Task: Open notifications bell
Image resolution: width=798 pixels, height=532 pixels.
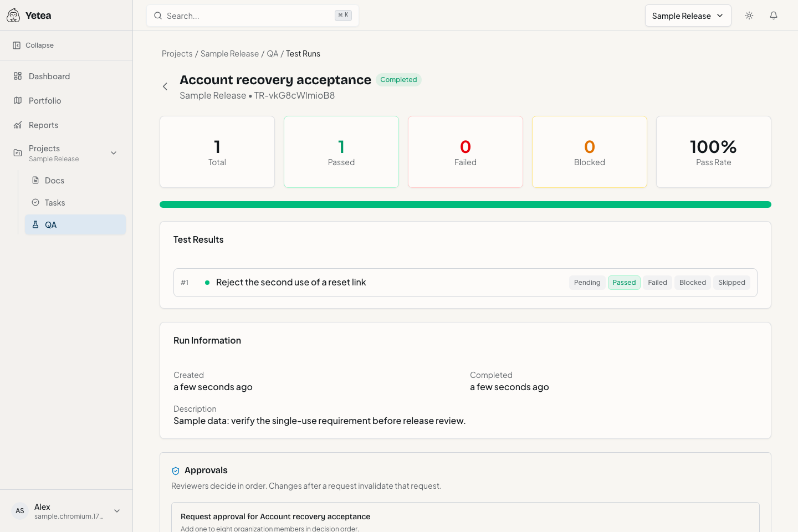Action: tap(774, 16)
